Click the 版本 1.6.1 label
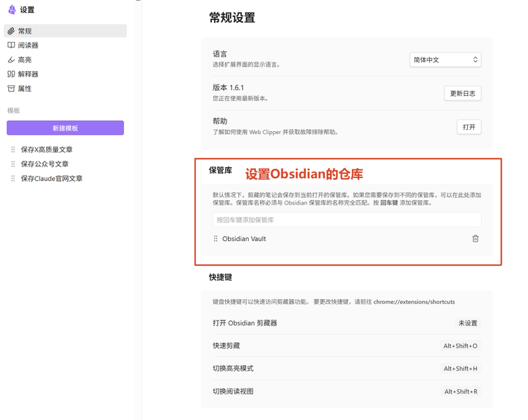 coord(228,87)
